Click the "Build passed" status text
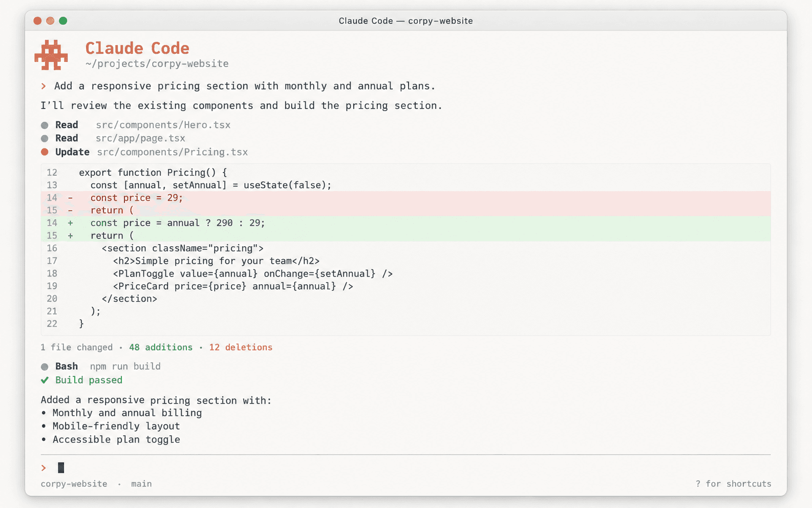This screenshot has width=812, height=508. pyautogui.click(x=89, y=380)
